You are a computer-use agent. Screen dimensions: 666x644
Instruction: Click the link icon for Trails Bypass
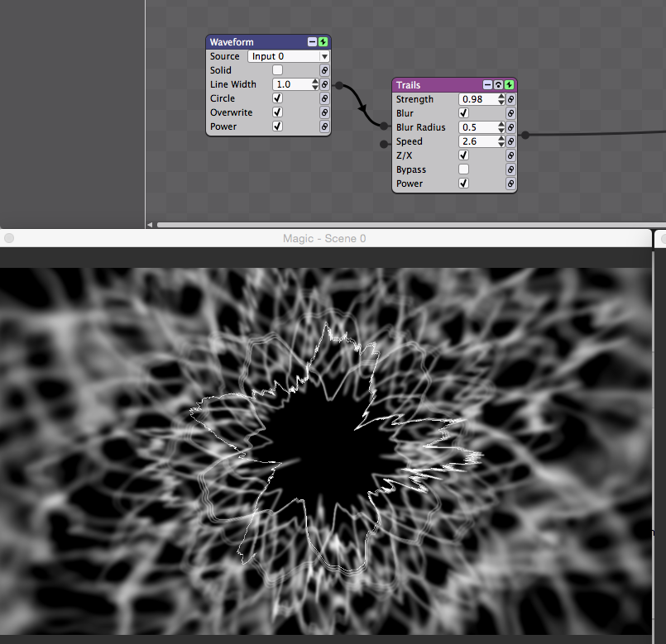coord(511,169)
